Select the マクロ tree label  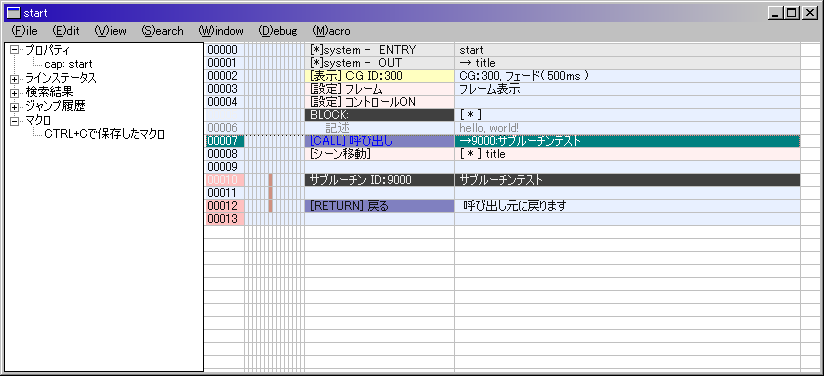point(38,121)
